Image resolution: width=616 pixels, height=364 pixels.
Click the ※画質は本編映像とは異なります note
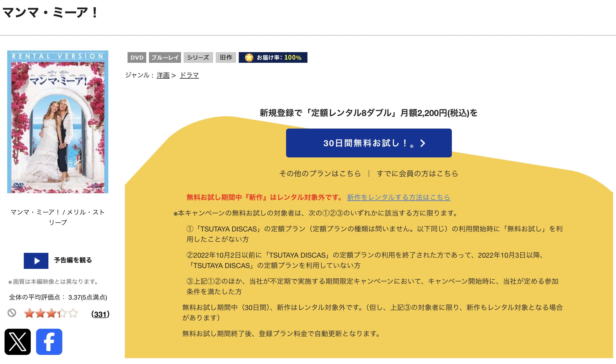coord(54,281)
